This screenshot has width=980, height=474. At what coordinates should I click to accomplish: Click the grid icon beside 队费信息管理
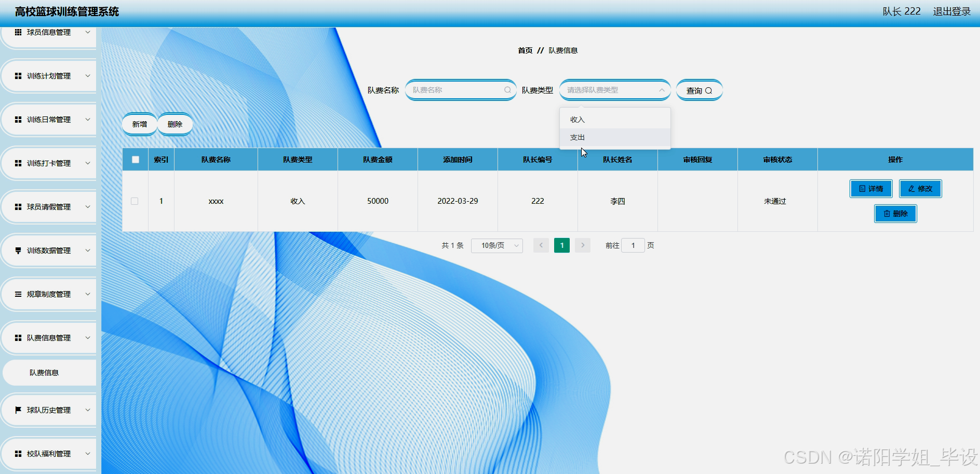(x=18, y=338)
